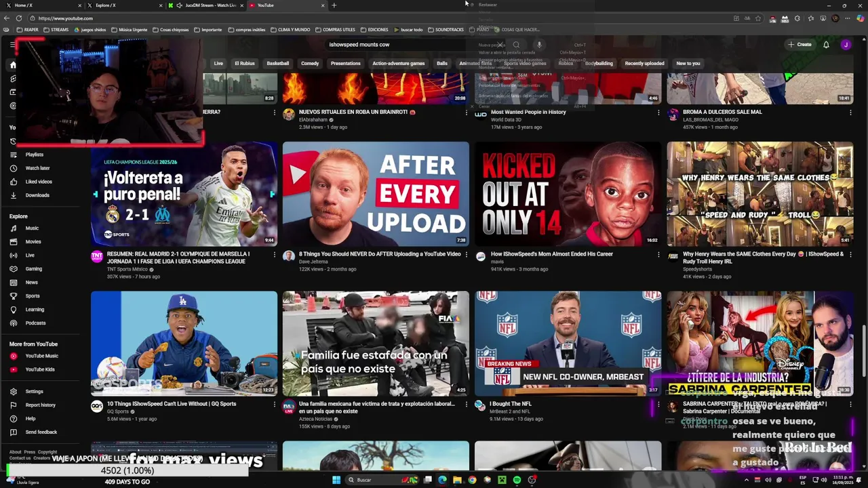Open options for Real Madrid resumen video
The image size is (868, 488).
[275, 255]
